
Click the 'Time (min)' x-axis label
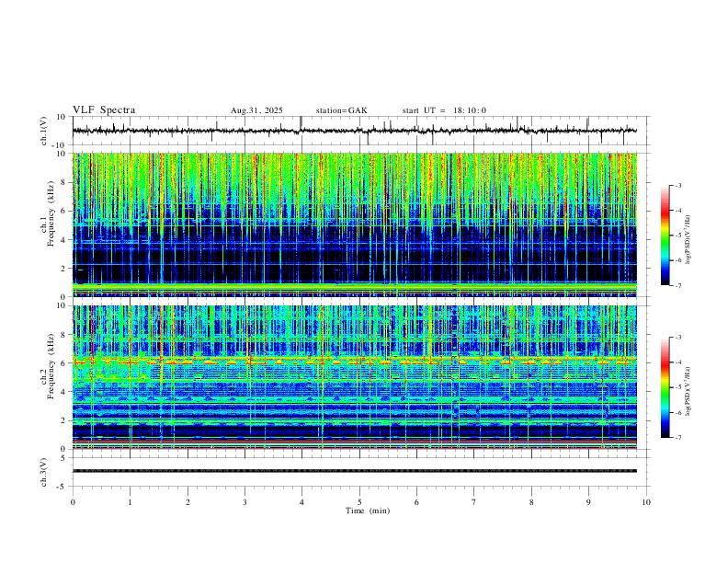click(x=368, y=511)
